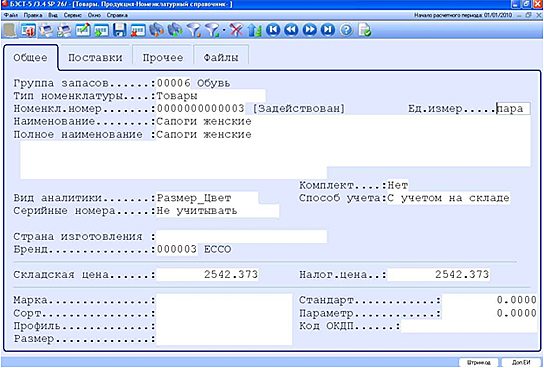544x368 pixels.
Task: Click the empty Размер field
Action: click(x=224, y=339)
